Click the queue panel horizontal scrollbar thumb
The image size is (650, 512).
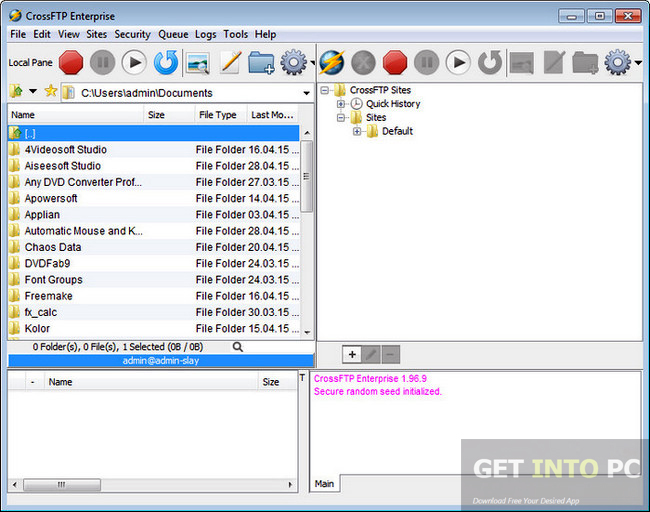[62, 485]
